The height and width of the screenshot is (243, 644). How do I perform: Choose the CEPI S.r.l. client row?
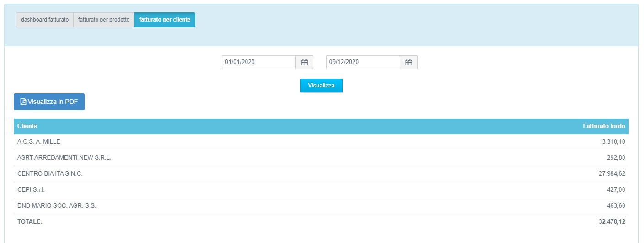(31, 190)
